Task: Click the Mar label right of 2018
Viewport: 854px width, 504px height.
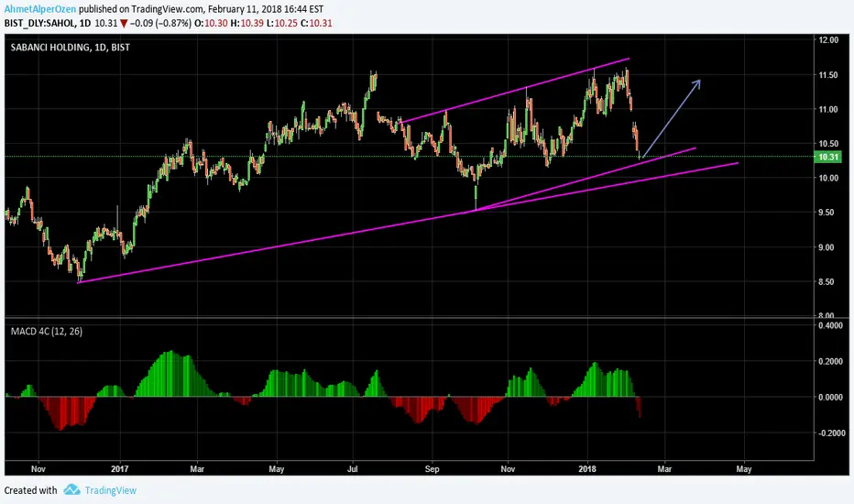Action: (664, 468)
